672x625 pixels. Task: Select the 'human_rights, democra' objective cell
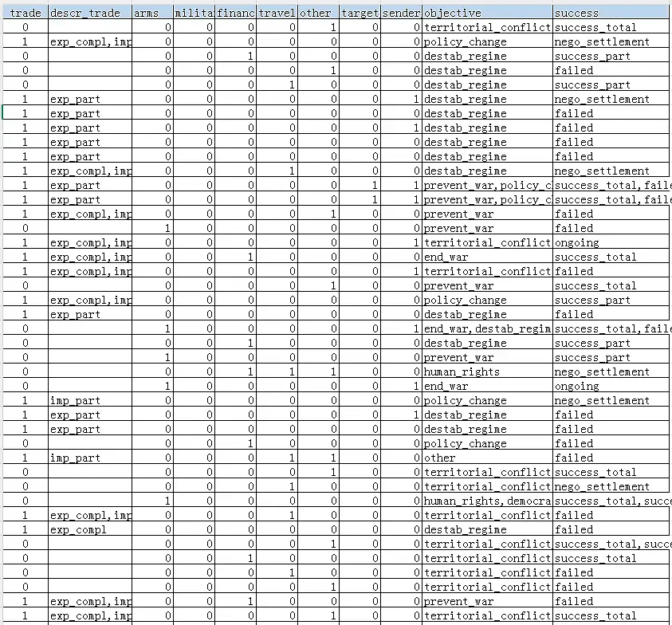pos(487,501)
